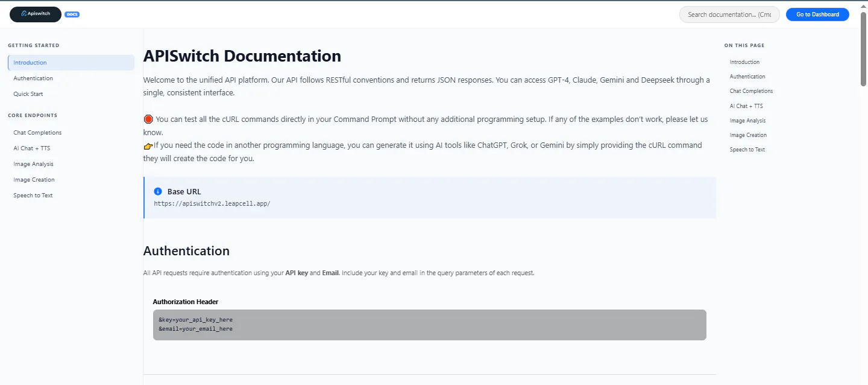This screenshot has height=385, width=868.
Task: Click the authorization code block
Action: coord(429,325)
